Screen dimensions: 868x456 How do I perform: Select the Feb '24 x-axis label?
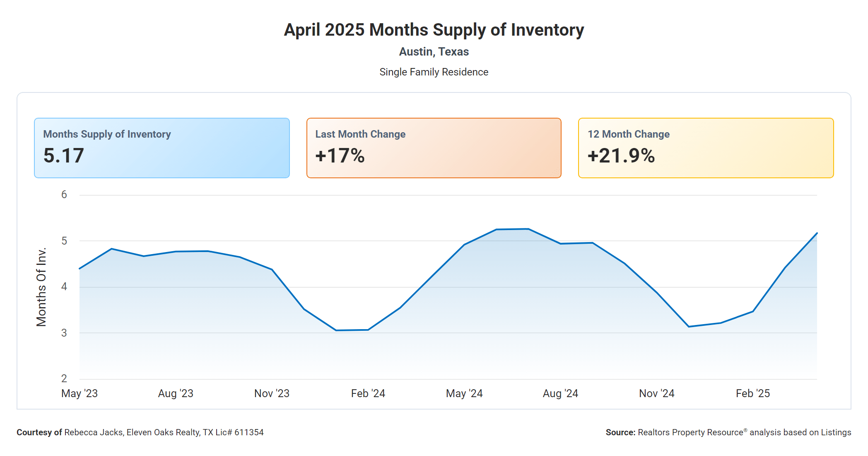[x=368, y=393]
